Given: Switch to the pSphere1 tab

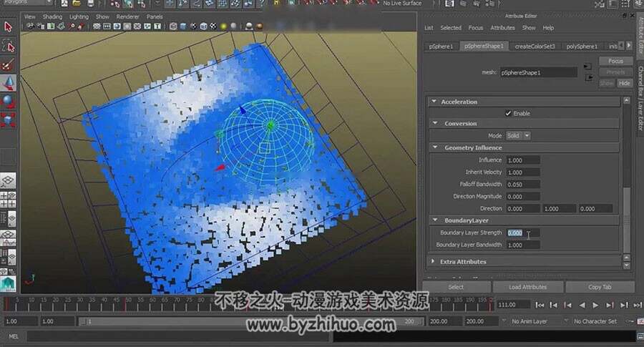Looking at the screenshot, I should 441,47.
